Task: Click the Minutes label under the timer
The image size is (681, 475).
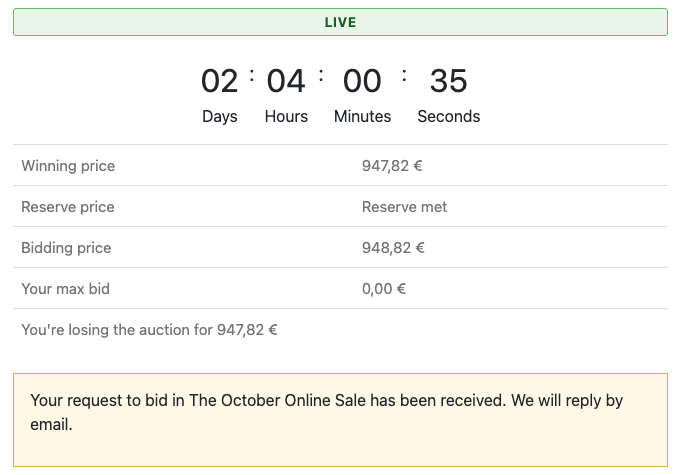Action: click(x=363, y=116)
